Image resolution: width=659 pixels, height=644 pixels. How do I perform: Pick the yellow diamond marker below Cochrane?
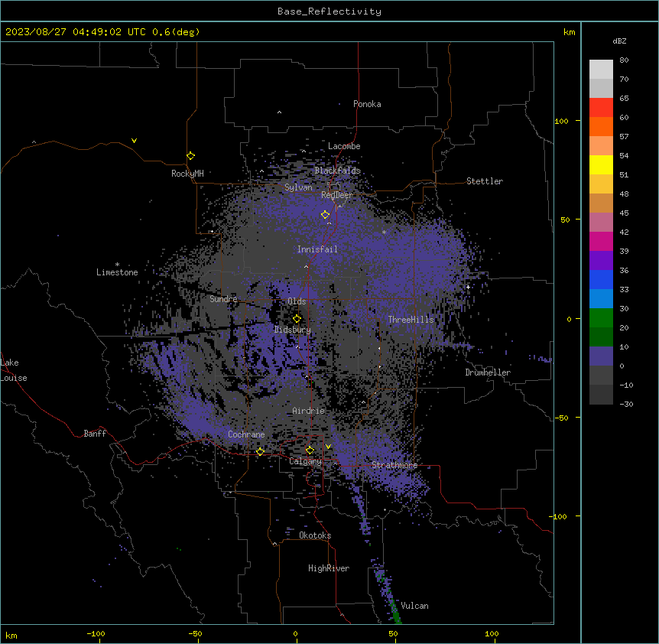[261, 451]
